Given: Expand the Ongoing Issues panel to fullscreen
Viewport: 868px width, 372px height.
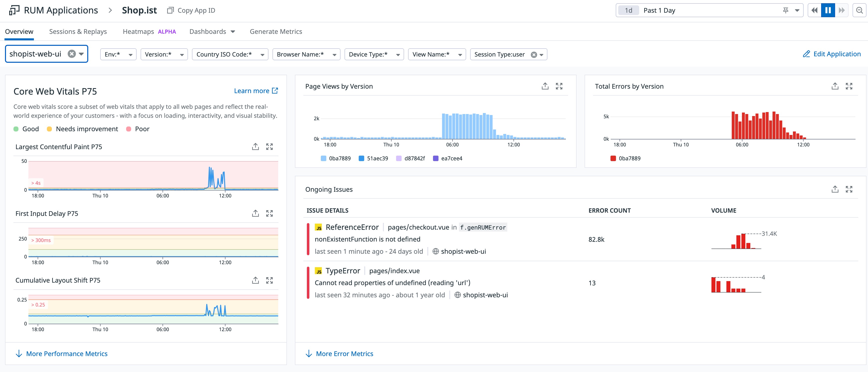Looking at the screenshot, I should click(x=850, y=189).
